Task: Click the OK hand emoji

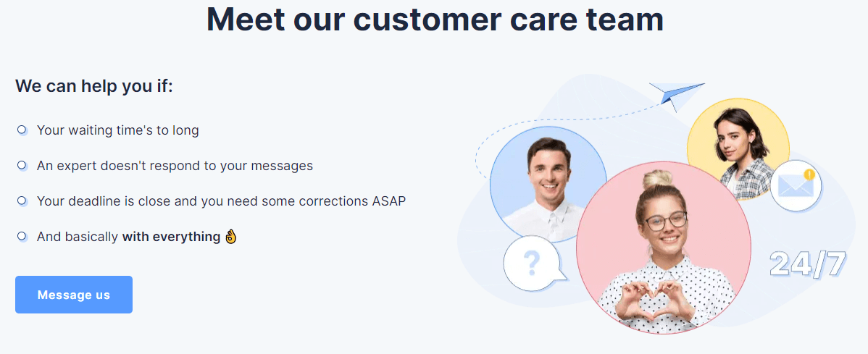Action: (231, 237)
